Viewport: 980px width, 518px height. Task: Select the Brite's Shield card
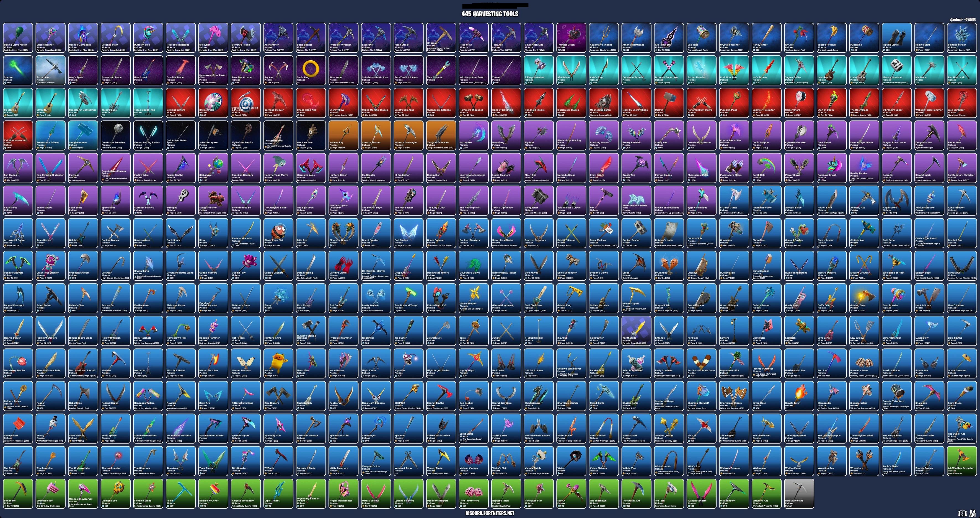click(x=213, y=103)
